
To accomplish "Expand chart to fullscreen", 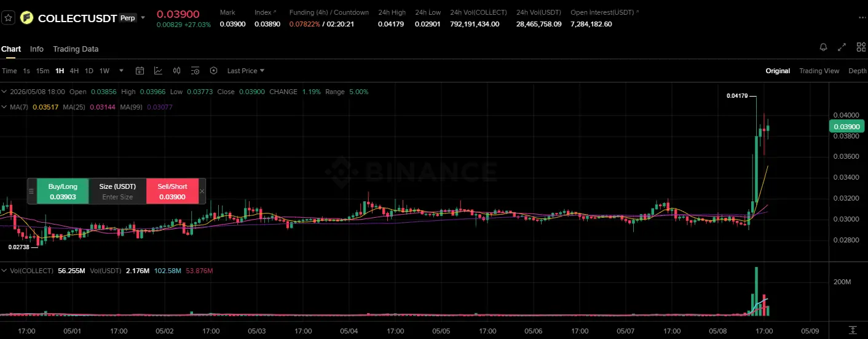I will pos(842,47).
